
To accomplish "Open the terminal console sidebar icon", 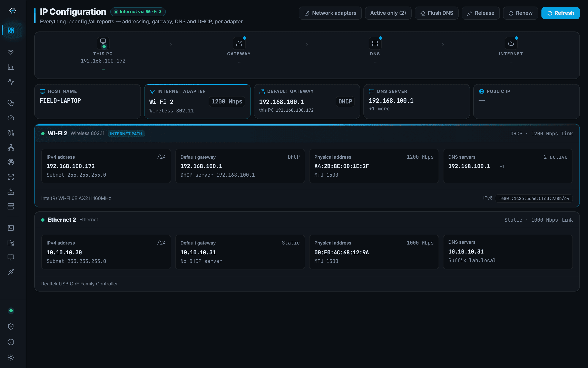I will [11, 228].
